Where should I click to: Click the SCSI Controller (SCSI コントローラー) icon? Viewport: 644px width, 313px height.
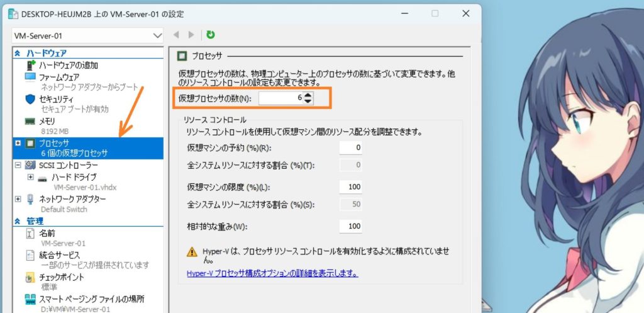pyautogui.click(x=30, y=165)
